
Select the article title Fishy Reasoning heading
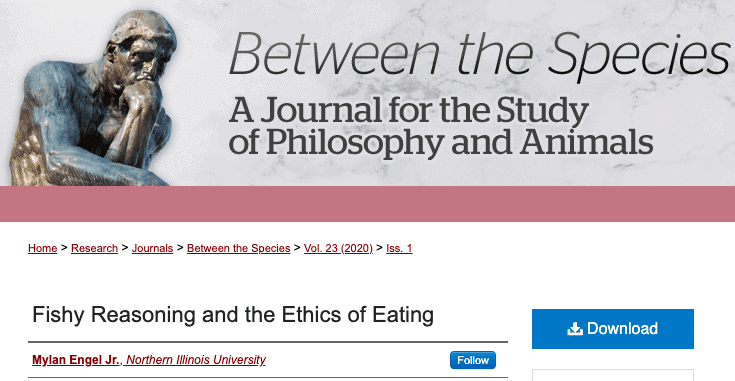[x=233, y=314]
